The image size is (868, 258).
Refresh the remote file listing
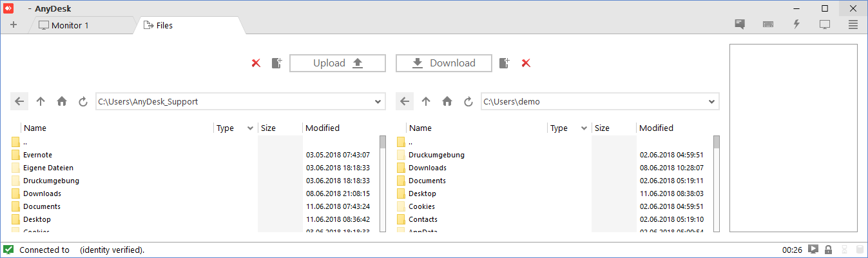pos(468,101)
